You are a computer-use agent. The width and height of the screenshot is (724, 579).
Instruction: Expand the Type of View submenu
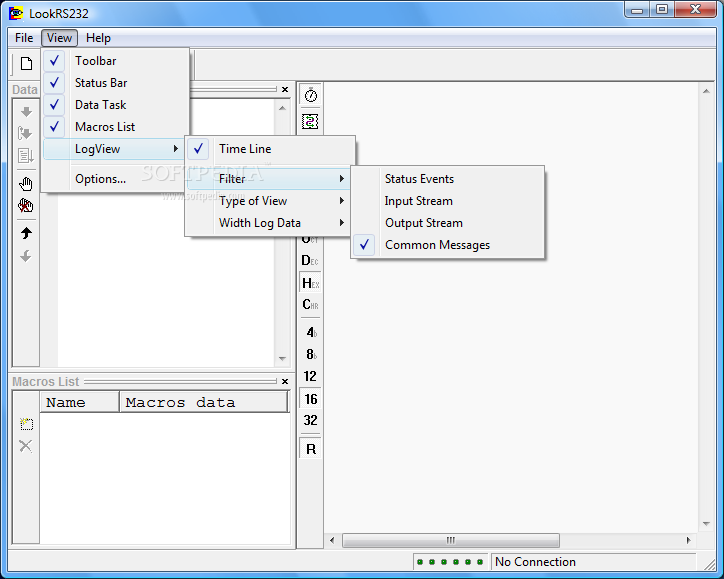tap(268, 201)
